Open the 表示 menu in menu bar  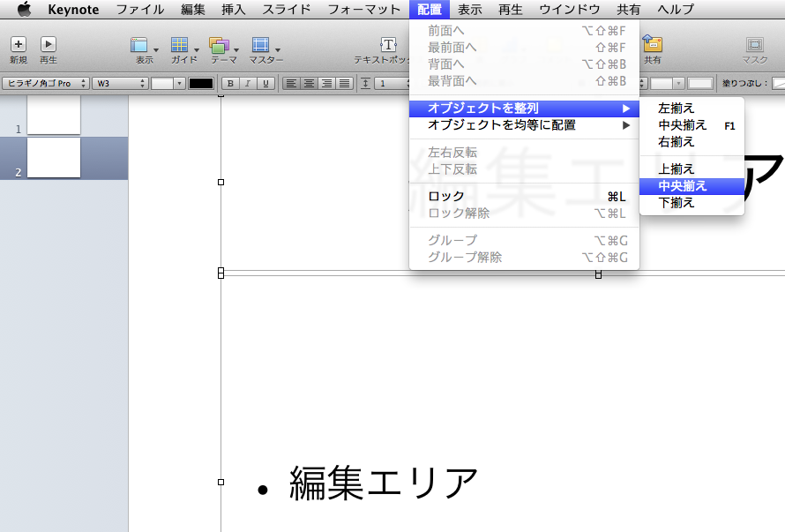(469, 9)
